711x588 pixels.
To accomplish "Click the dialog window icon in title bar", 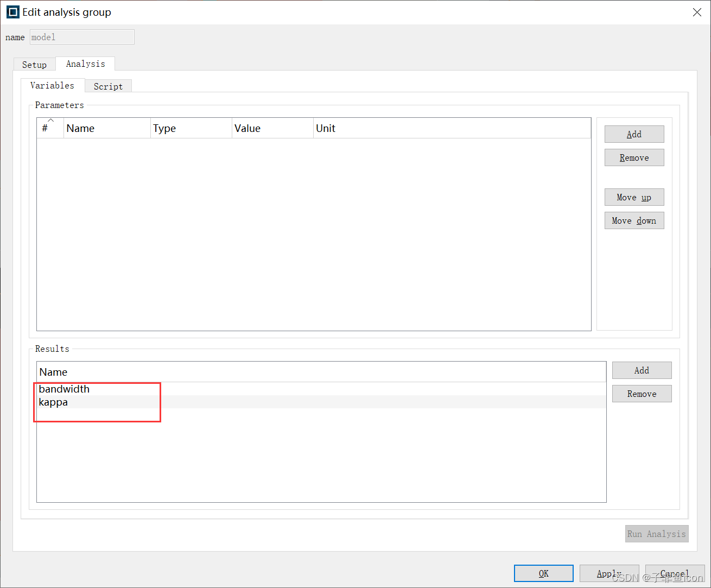I will 13,12.
